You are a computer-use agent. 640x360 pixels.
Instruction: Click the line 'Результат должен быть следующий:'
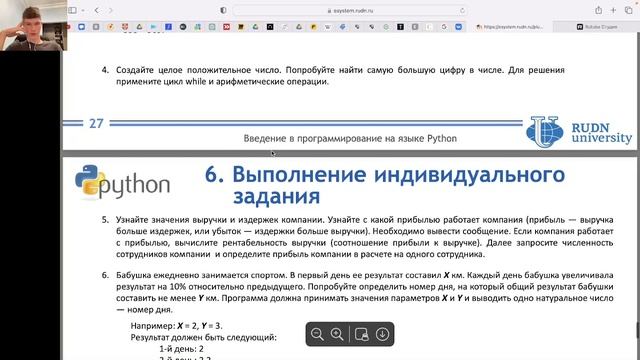pyautogui.click(x=203, y=338)
